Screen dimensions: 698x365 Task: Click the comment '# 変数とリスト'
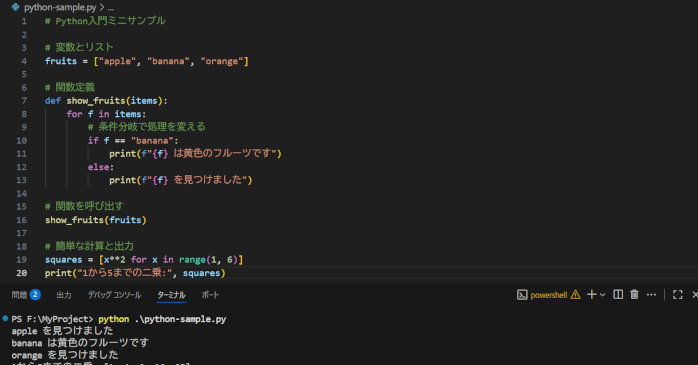tap(79, 47)
